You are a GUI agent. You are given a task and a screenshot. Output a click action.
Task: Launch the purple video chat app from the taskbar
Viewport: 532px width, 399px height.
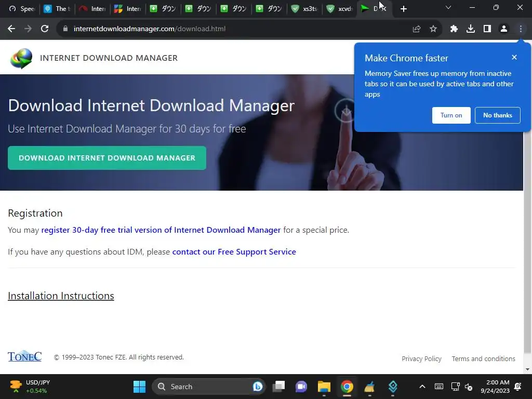pyautogui.click(x=301, y=387)
